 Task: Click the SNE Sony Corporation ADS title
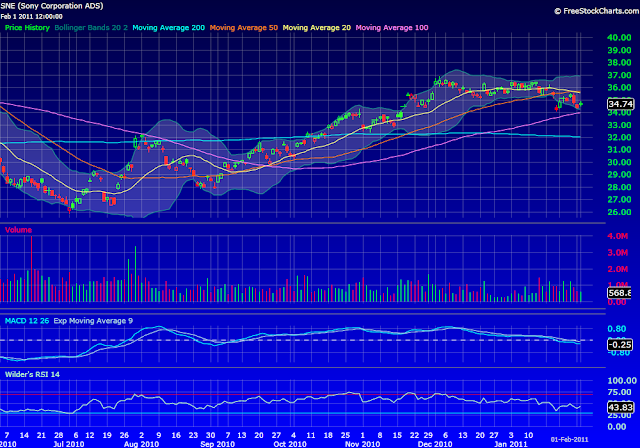pos(52,6)
